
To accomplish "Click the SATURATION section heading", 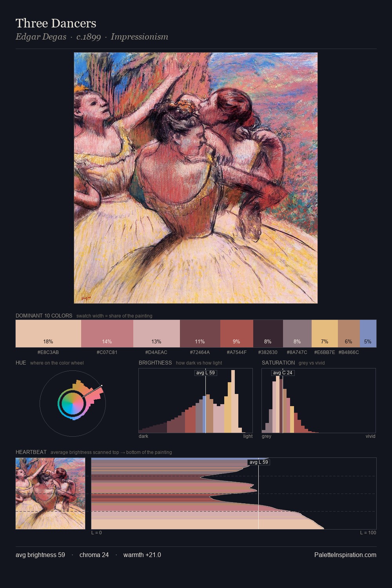I will [x=278, y=363].
